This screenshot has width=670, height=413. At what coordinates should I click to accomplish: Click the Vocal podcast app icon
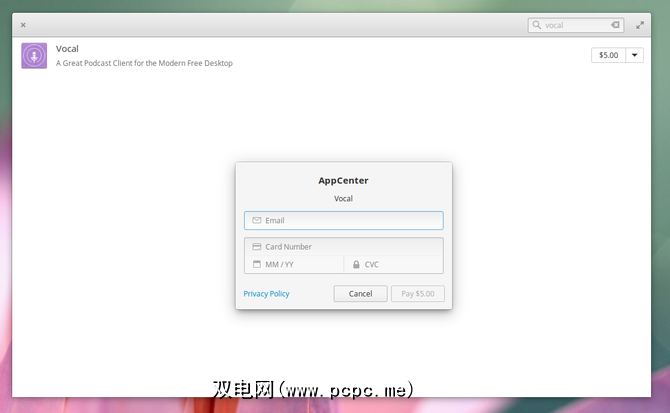click(34, 56)
